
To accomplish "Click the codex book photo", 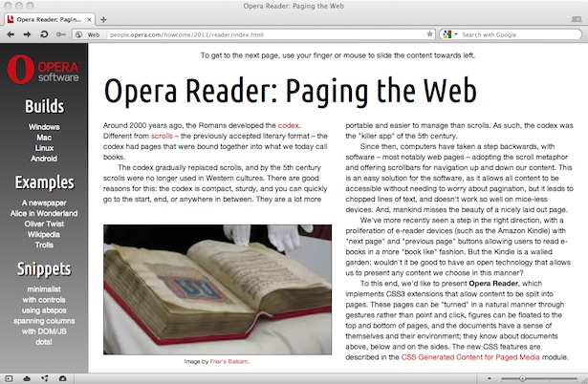I will [x=217, y=289].
